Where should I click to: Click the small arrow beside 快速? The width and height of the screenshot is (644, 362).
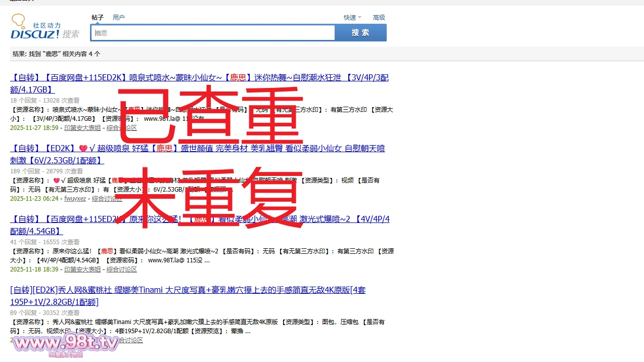click(360, 18)
